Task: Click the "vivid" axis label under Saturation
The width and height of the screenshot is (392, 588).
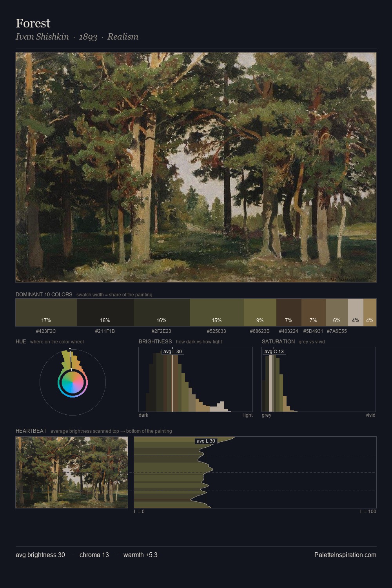Action: (370, 415)
